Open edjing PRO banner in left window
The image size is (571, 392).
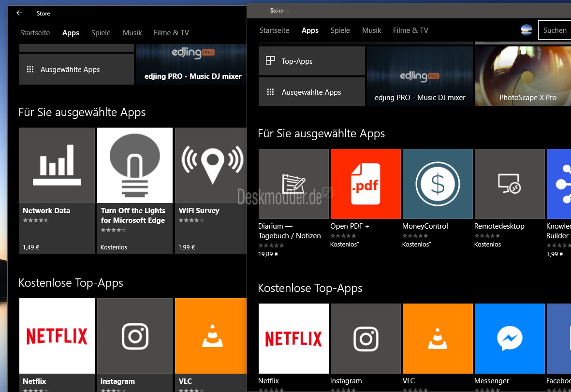coord(191,64)
